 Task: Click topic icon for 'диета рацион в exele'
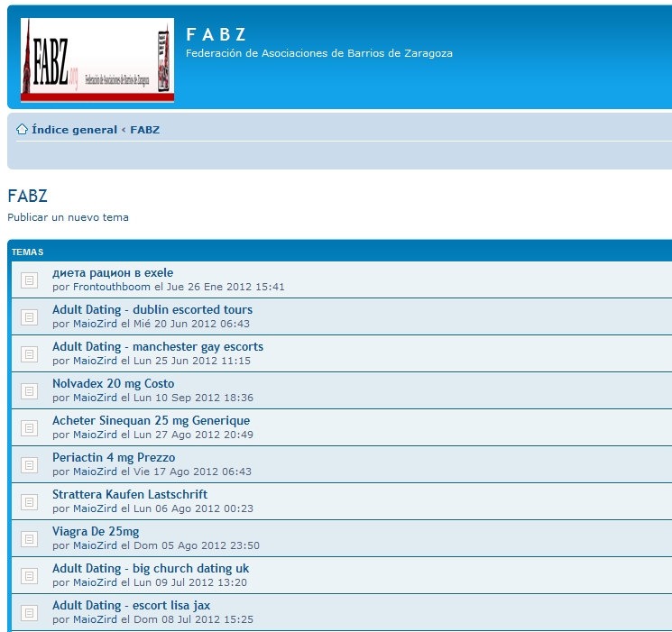pos(29,280)
